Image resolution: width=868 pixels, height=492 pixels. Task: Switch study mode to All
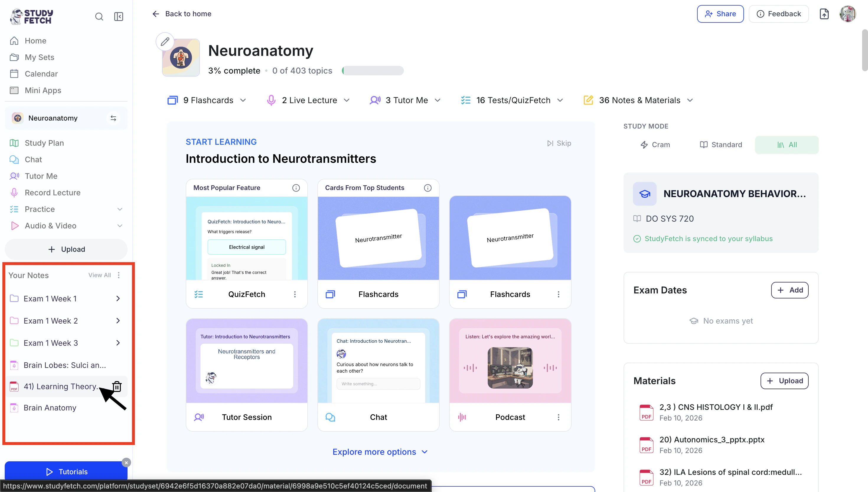[x=787, y=144]
